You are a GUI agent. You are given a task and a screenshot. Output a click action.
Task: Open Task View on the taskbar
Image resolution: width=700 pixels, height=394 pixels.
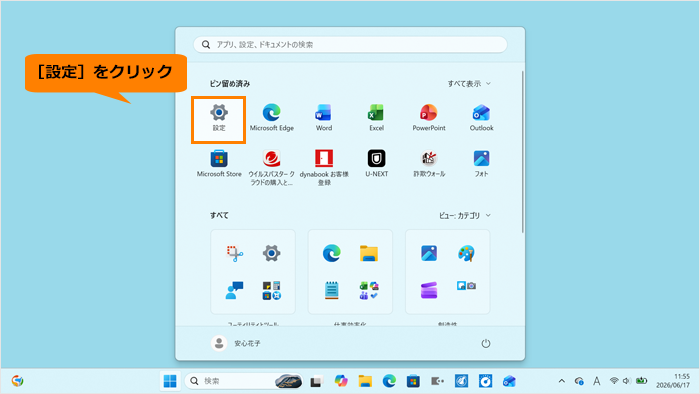point(317,381)
